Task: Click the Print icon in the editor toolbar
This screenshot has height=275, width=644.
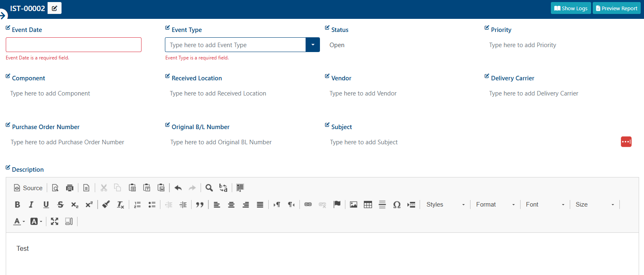Action: pyautogui.click(x=70, y=188)
